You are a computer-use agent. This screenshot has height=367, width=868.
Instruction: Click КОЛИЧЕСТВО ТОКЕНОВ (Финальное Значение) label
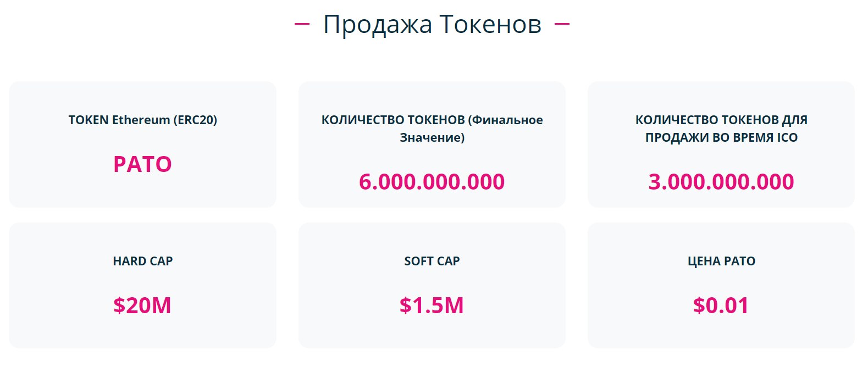coord(432,129)
